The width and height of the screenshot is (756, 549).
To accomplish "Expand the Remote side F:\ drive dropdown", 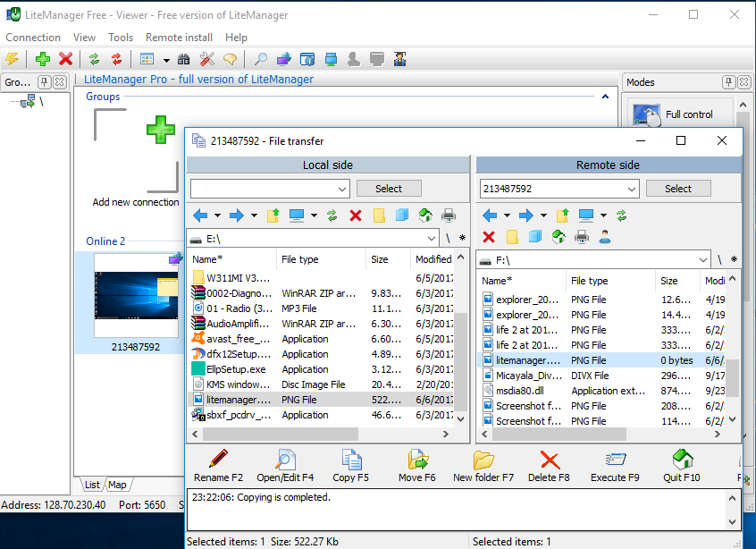I will (x=703, y=260).
